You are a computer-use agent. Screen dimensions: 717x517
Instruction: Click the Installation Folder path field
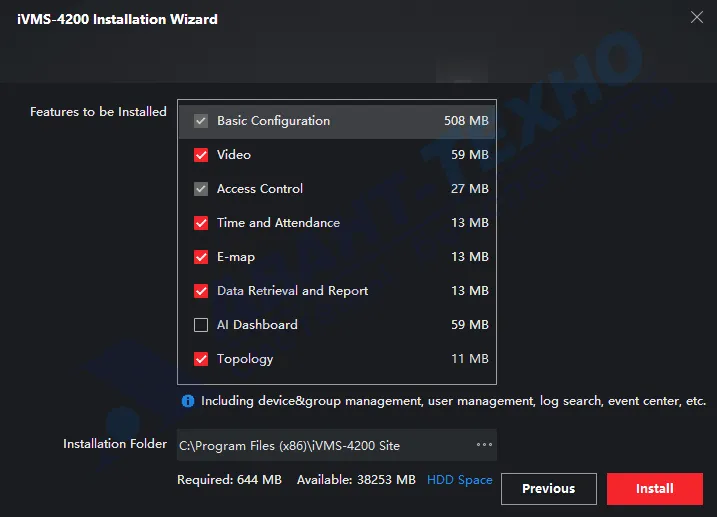coord(320,445)
